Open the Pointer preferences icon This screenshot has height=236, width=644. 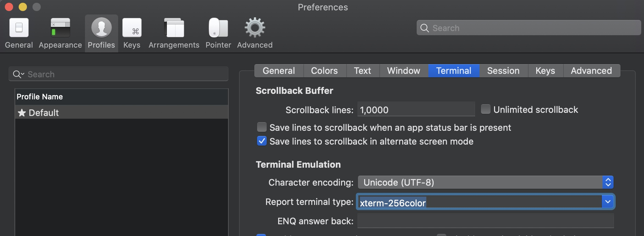click(218, 28)
